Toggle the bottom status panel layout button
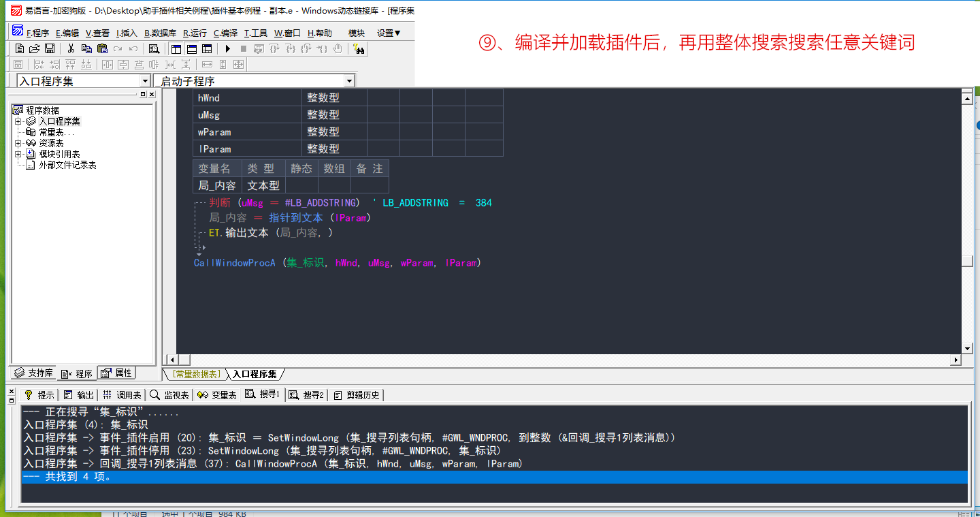 [191, 49]
